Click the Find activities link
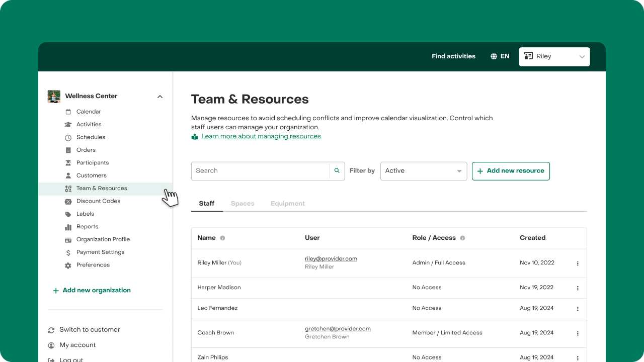Screen dimensions: 644x362 [x=453, y=56]
